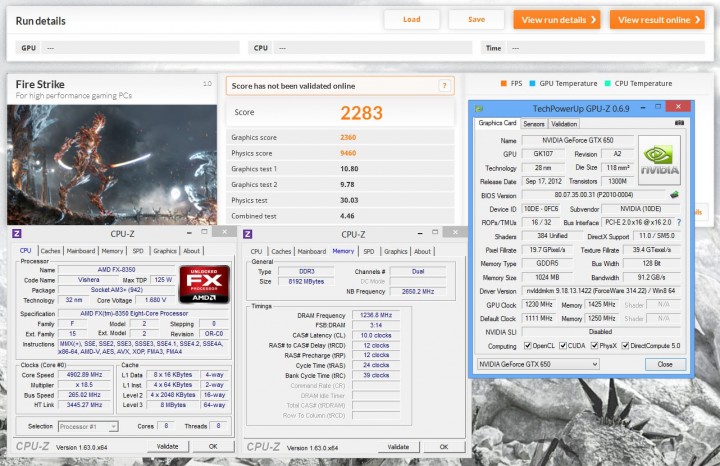Image resolution: width=720 pixels, height=466 pixels.
Task: Click the Time field in Run details
Action: click(606, 48)
